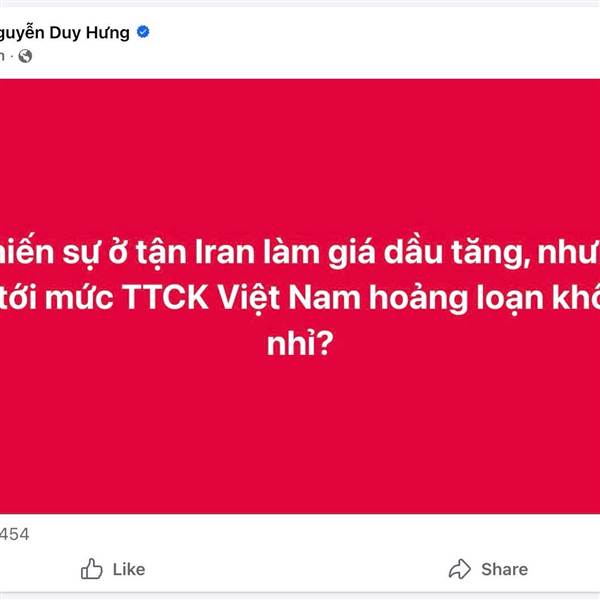Click the blue verified badge
This screenshot has width=600, height=600.
tap(145, 32)
